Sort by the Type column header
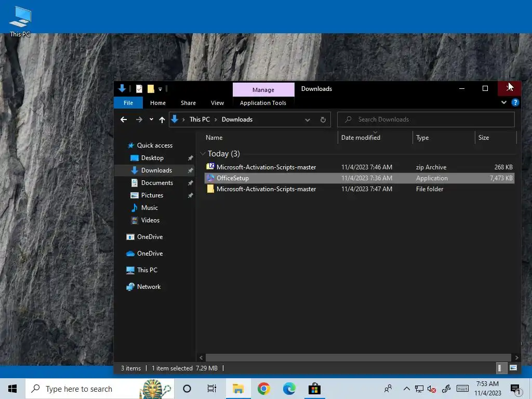Screen dimensions: 532x399 click(x=422, y=137)
